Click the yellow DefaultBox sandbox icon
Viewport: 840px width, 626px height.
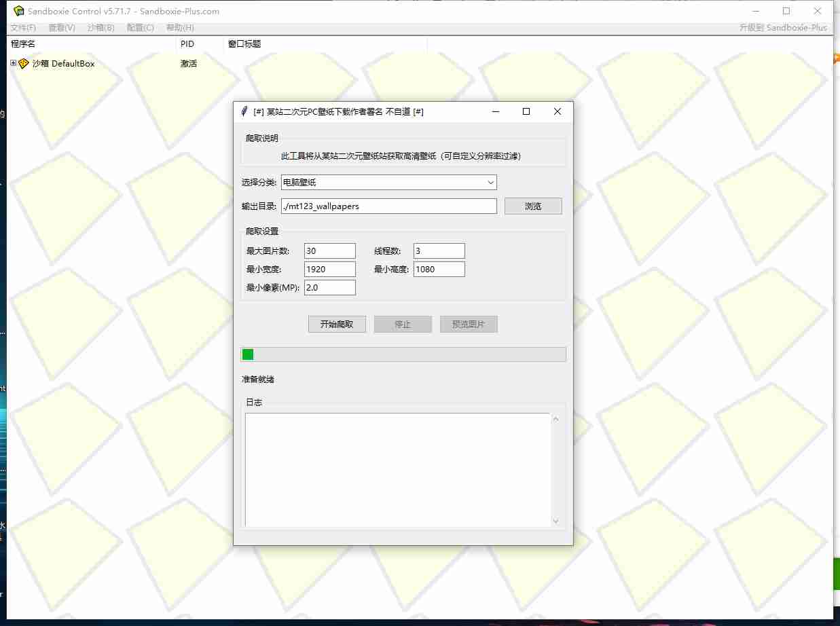pyautogui.click(x=23, y=63)
